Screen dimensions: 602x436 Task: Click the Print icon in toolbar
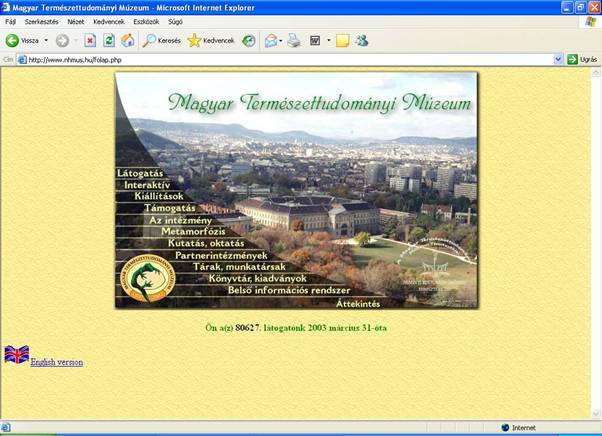[x=294, y=41]
